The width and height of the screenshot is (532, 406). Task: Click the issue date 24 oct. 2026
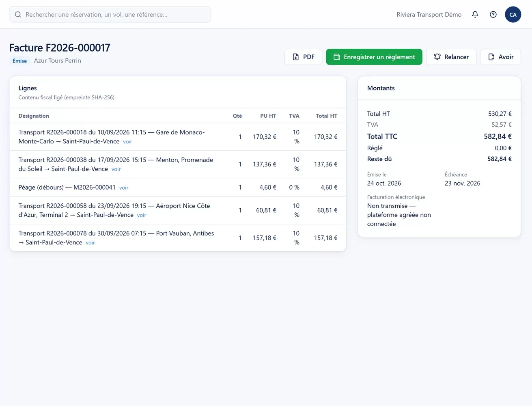384,184
